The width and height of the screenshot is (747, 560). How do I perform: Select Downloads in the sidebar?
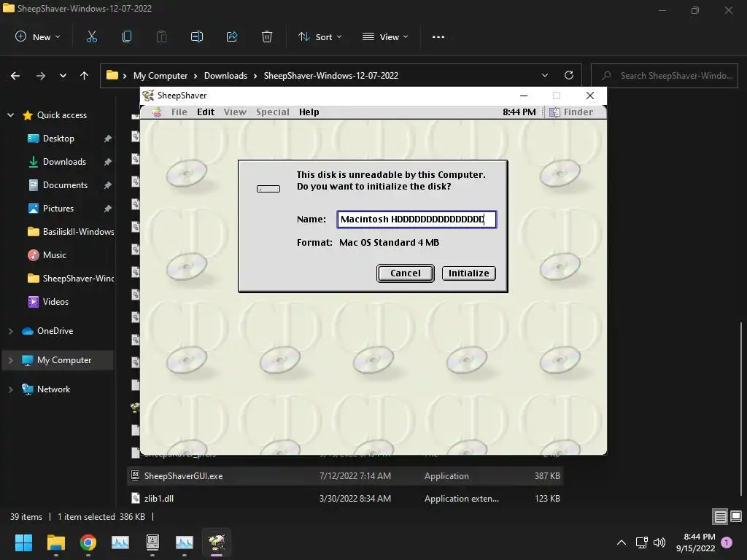[64, 162]
